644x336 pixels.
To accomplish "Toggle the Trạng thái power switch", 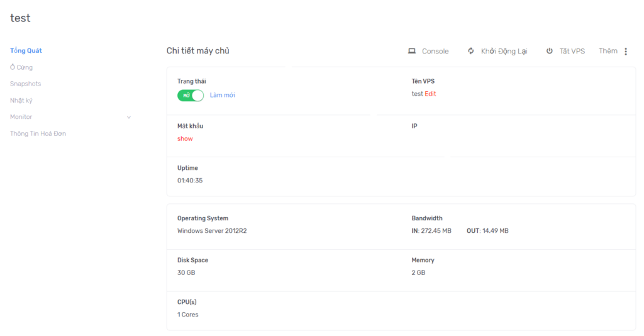I will [x=191, y=95].
